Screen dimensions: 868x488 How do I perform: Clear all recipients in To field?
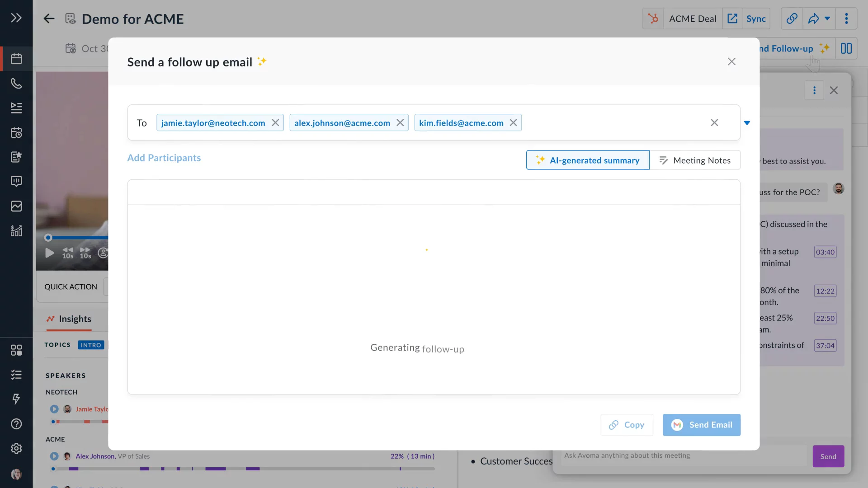click(x=714, y=123)
